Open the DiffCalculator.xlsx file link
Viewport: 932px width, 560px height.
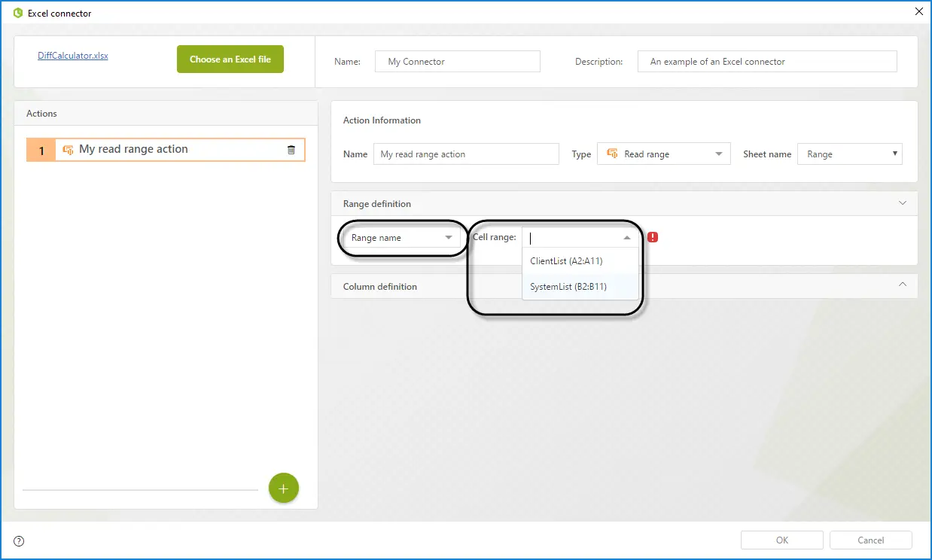[x=73, y=56]
